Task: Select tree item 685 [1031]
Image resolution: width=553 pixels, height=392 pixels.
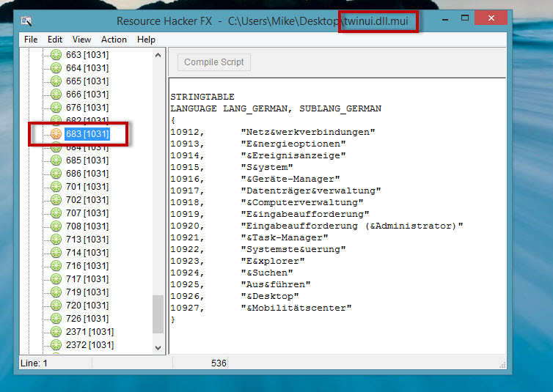Action: [x=87, y=160]
